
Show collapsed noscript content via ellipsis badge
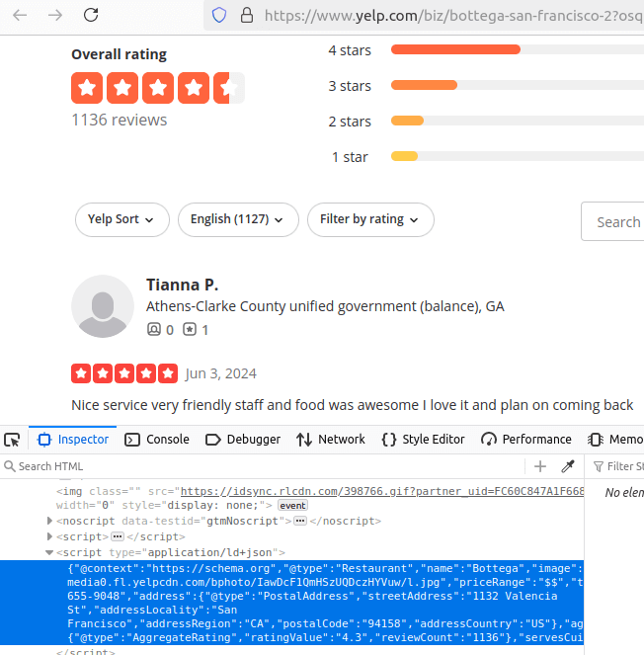point(300,521)
